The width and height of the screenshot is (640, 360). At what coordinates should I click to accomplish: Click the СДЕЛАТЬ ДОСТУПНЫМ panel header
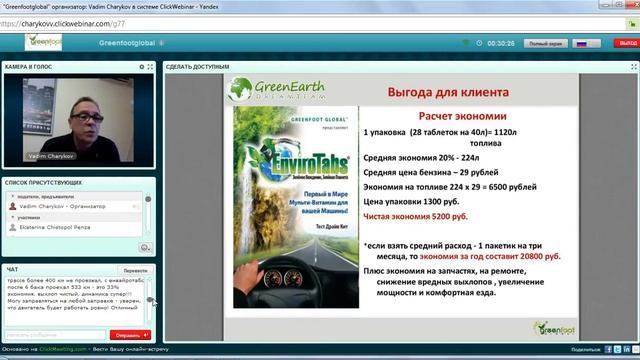198,67
